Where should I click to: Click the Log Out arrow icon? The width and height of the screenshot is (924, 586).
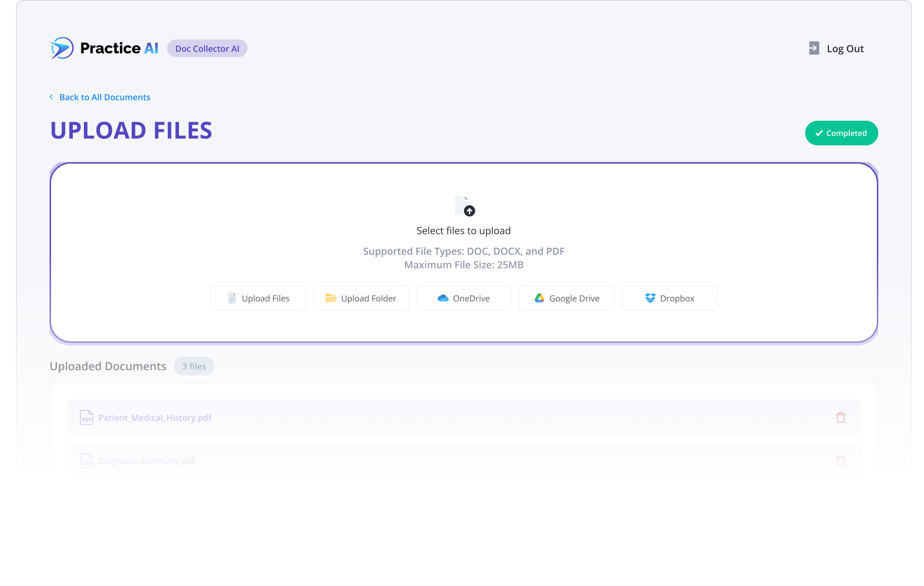(x=813, y=48)
